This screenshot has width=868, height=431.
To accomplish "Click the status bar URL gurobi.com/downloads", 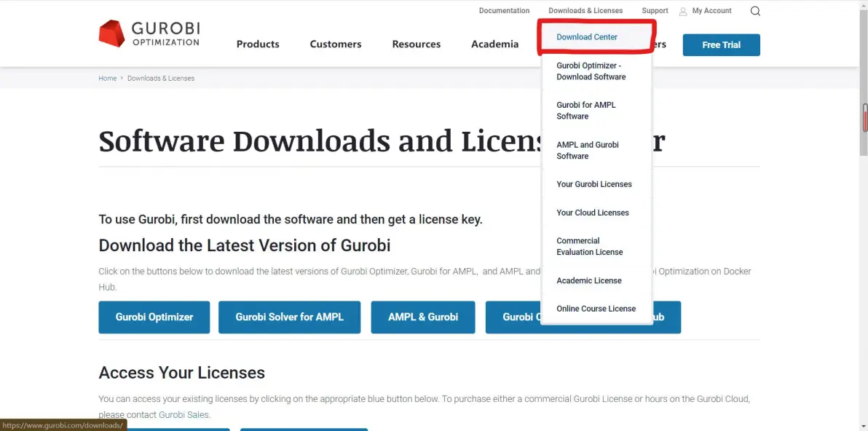I will pos(63,425).
